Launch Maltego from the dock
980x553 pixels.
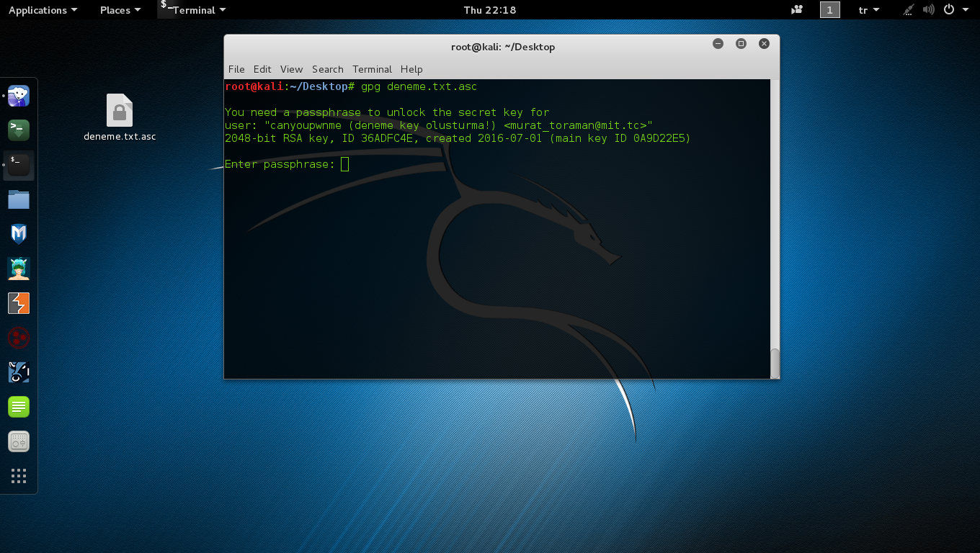pyautogui.click(x=19, y=338)
